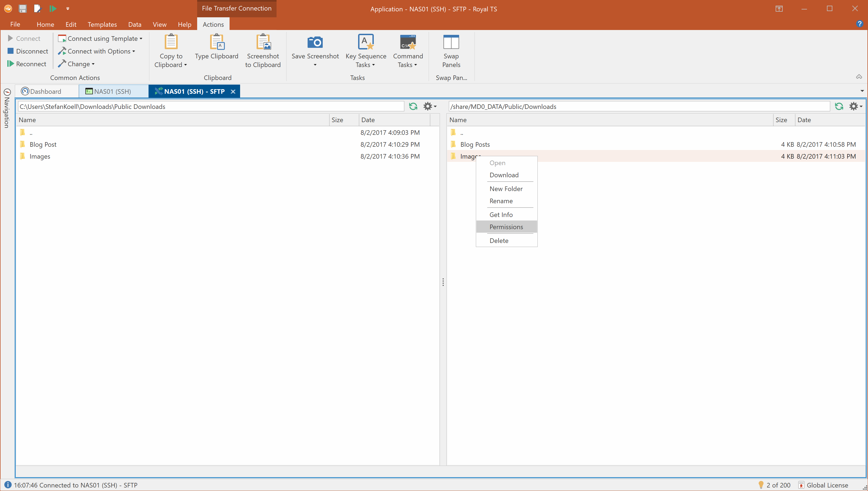The height and width of the screenshot is (491, 868).
Task: Open the quick access toolbar customize arrow
Action: pos(68,9)
